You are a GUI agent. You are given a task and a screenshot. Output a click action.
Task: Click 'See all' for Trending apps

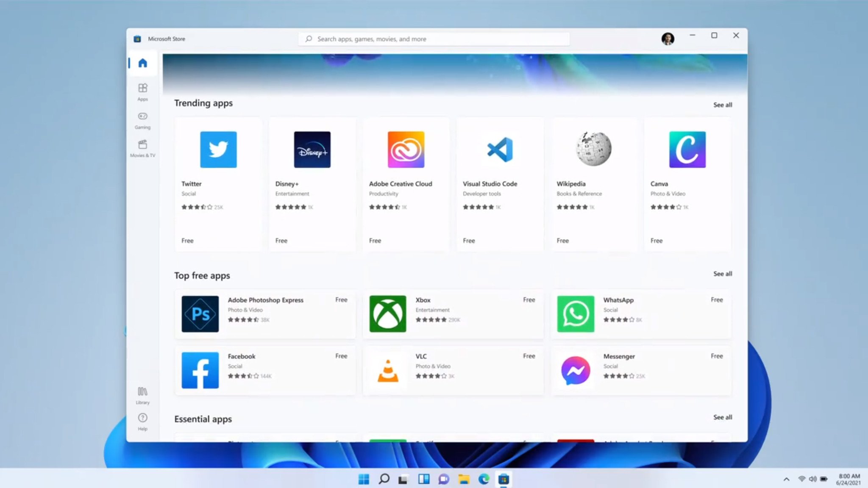coord(723,105)
